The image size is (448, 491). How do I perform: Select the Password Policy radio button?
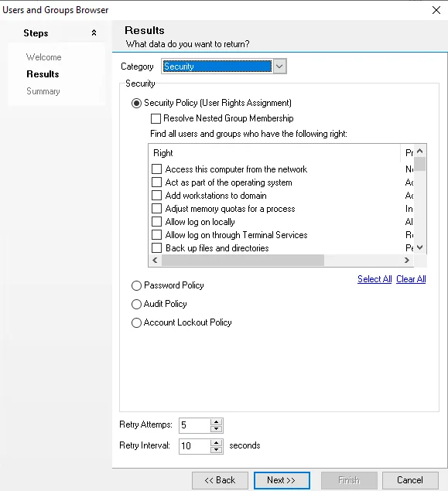[x=136, y=285]
